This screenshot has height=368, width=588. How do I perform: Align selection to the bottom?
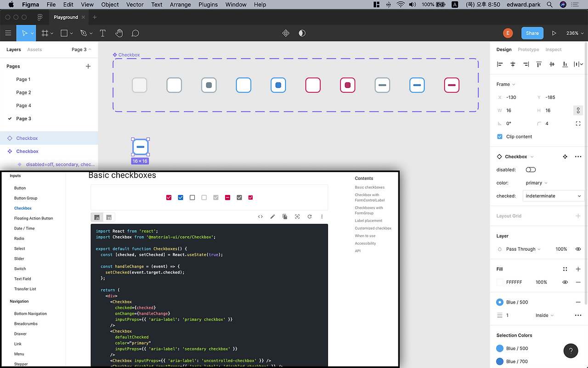tap(565, 64)
